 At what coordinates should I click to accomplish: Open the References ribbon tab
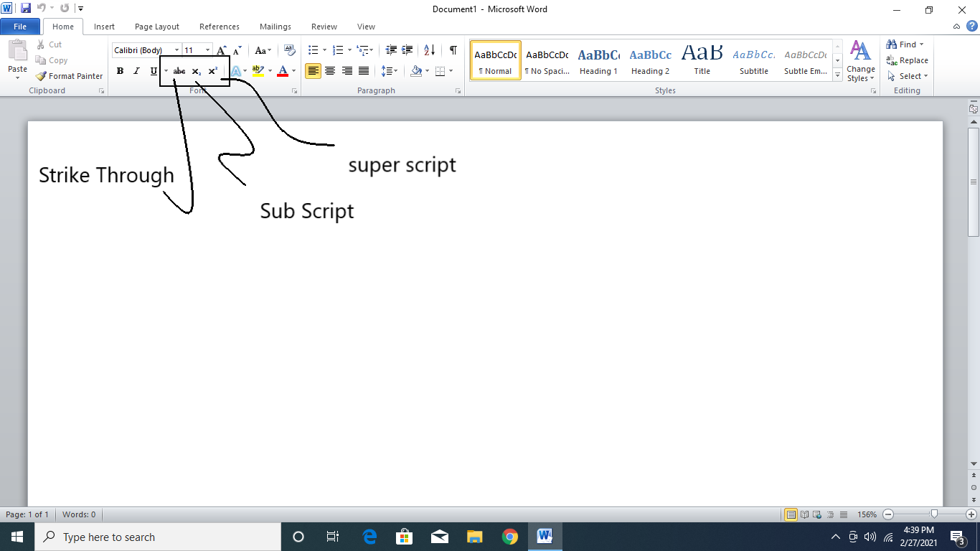(220, 27)
